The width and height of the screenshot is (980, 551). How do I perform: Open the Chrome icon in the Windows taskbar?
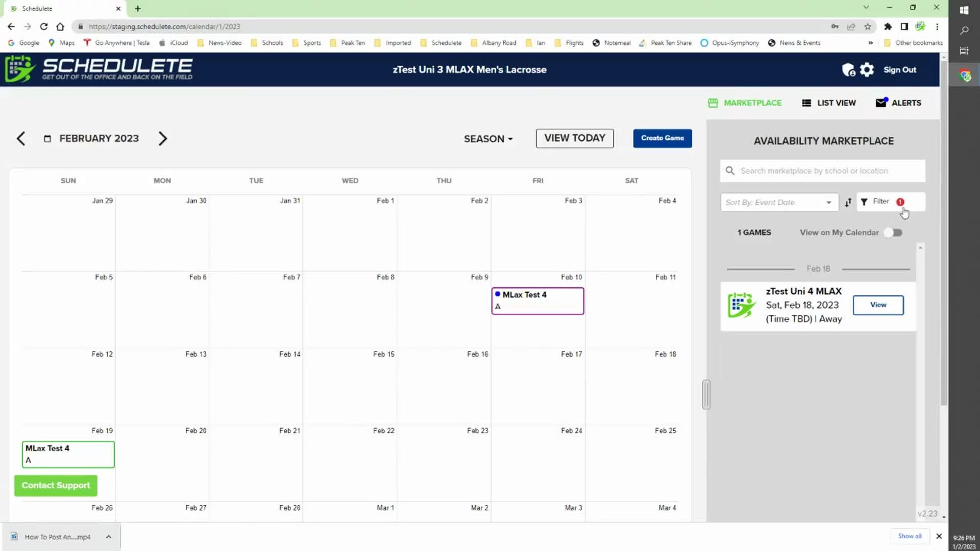(965, 76)
